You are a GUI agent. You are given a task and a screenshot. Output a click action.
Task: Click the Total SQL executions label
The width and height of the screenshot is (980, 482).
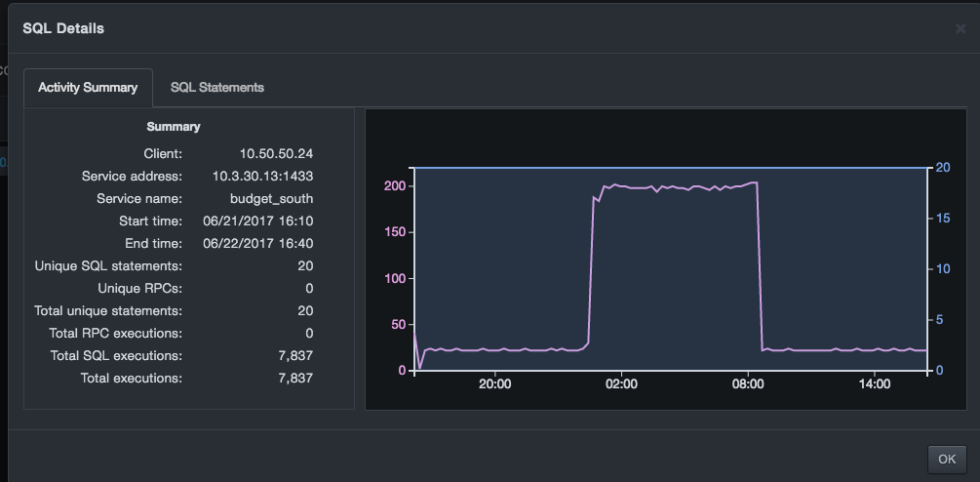point(116,355)
